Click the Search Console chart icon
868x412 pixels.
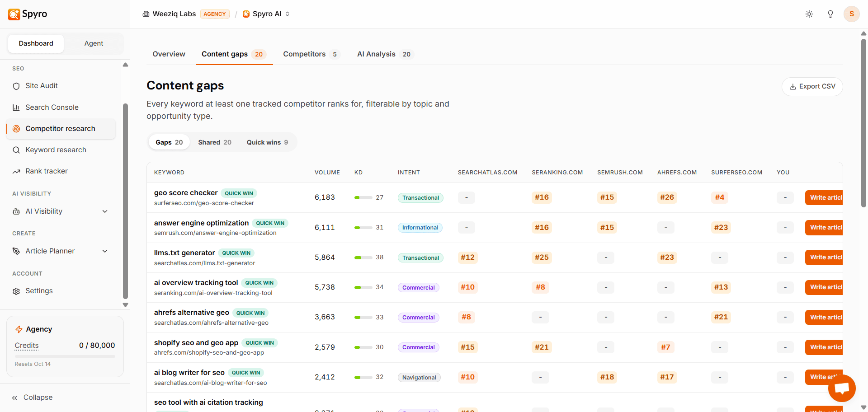click(x=16, y=108)
